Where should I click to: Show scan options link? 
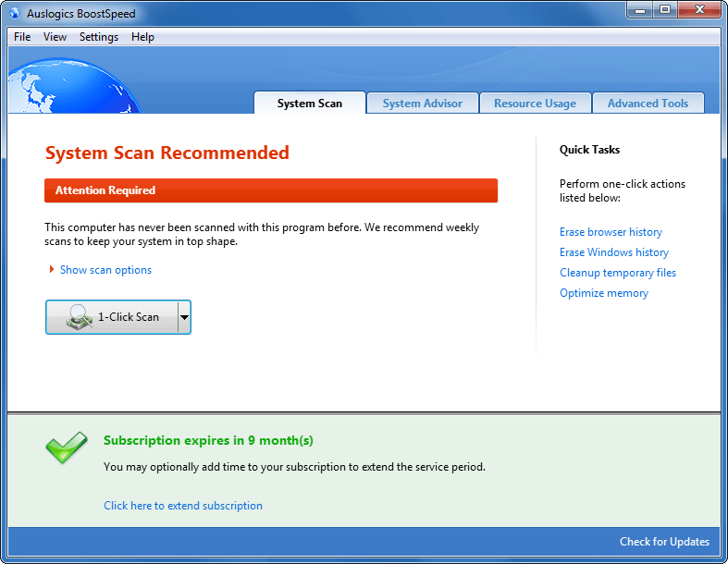(105, 270)
